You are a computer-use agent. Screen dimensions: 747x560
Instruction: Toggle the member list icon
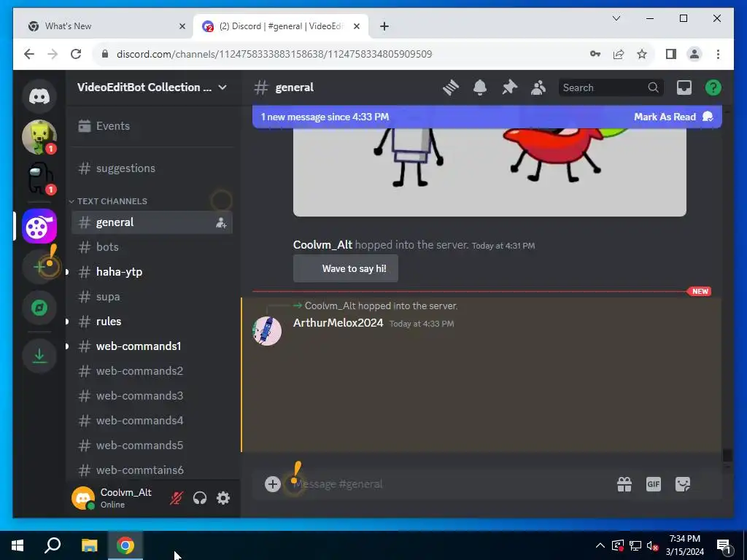pyautogui.click(x=538, y=87)
